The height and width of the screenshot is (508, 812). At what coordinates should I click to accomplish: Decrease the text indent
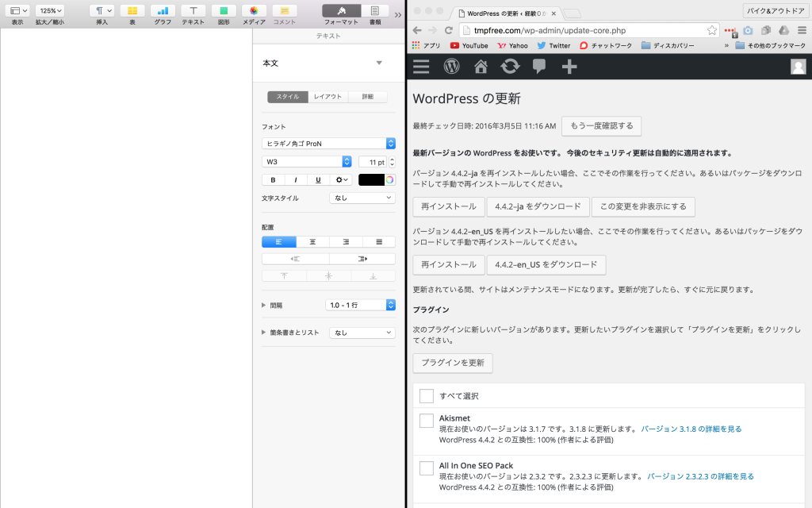[x=295, y=259]
